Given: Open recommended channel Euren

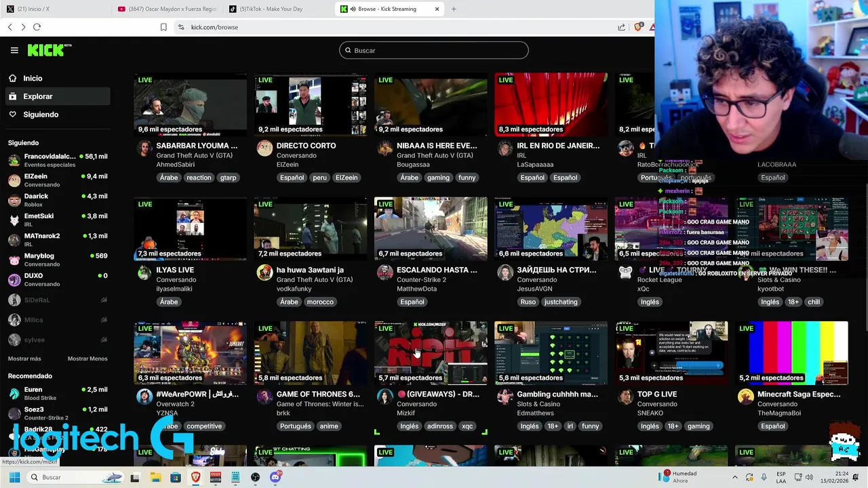Looking at the screenshot, I should pos(58,394).
